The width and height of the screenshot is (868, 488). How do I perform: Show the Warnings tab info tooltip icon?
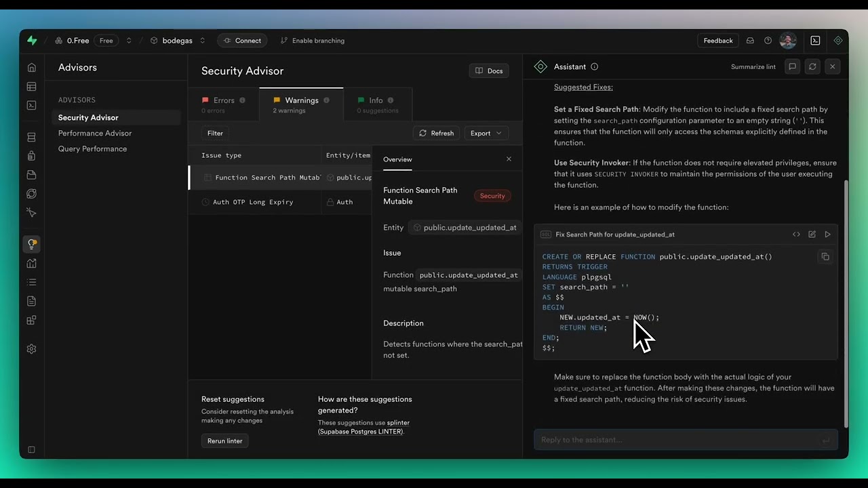click(x=326, y=100)
